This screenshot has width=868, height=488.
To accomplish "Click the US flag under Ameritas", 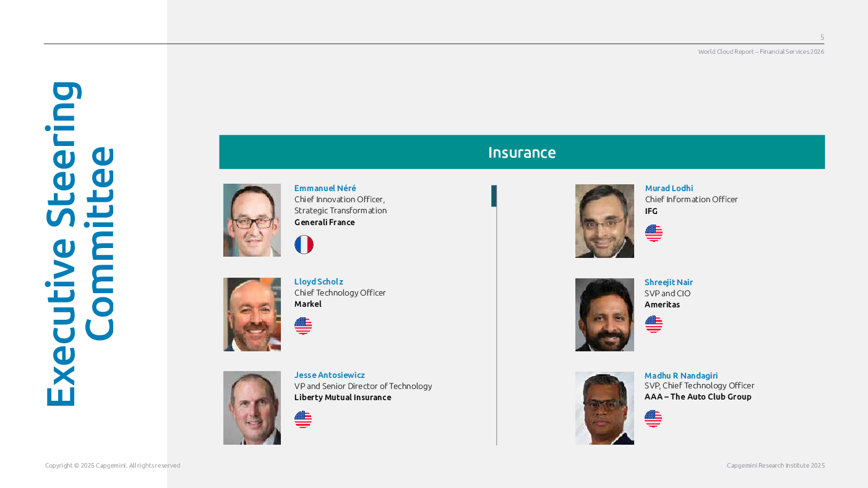I will point(654,324).
